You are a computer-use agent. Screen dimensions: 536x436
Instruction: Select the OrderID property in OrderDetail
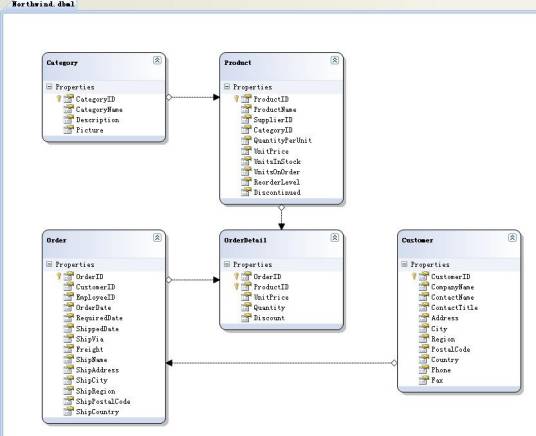pyautogui.click(x=267, y=277)
